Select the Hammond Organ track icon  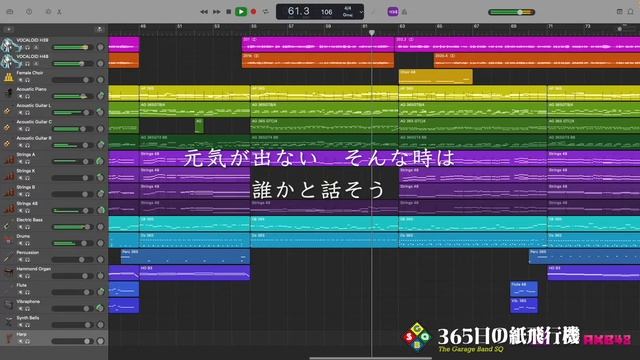[x=8, y=273]
